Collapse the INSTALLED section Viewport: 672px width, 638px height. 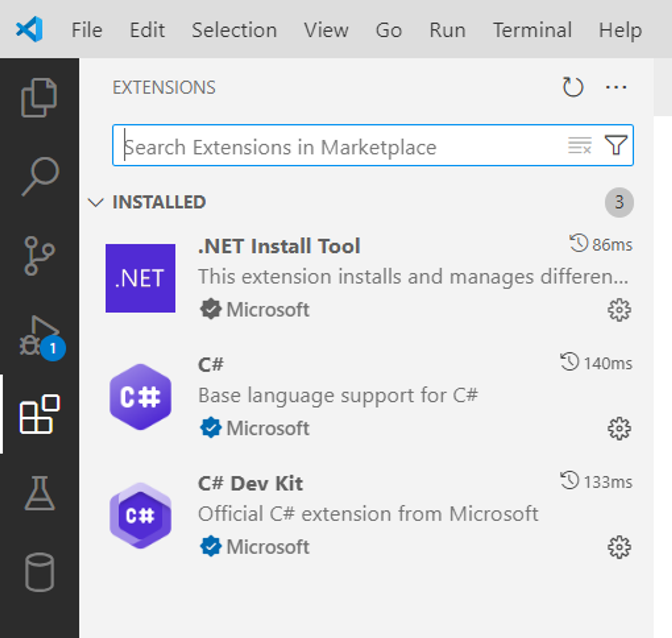point(96,202)
